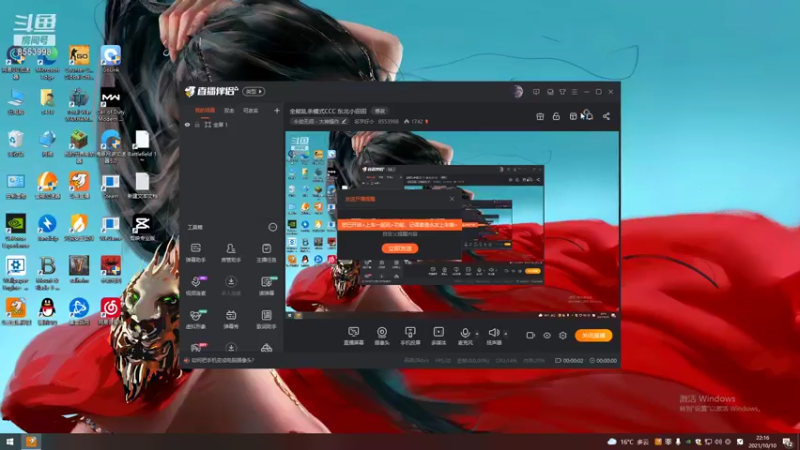This screenshot has width=800, height=450.
Task: Open the 虚拟形象 virtual avatar tool
Action: click(195, 319)
